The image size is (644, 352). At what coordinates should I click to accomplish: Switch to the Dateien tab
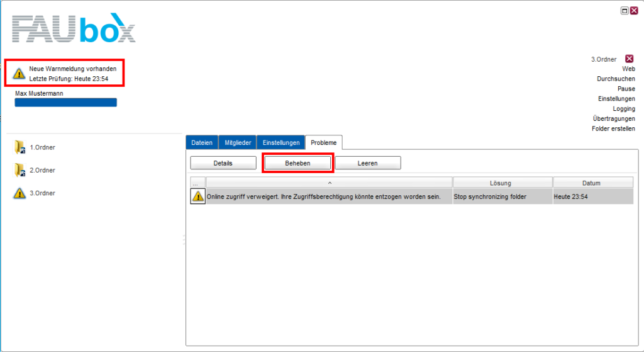coord(202,143)
